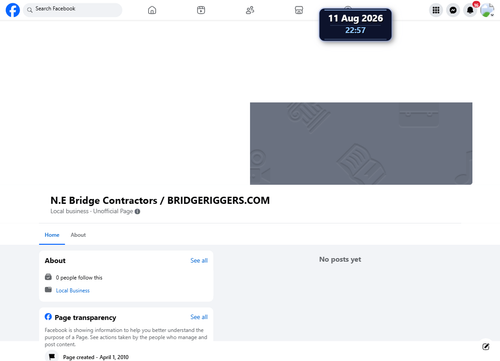The height and width of the screenshot is (361, 500).
Task: Open the Local Business category link
Action: (73, 291)
